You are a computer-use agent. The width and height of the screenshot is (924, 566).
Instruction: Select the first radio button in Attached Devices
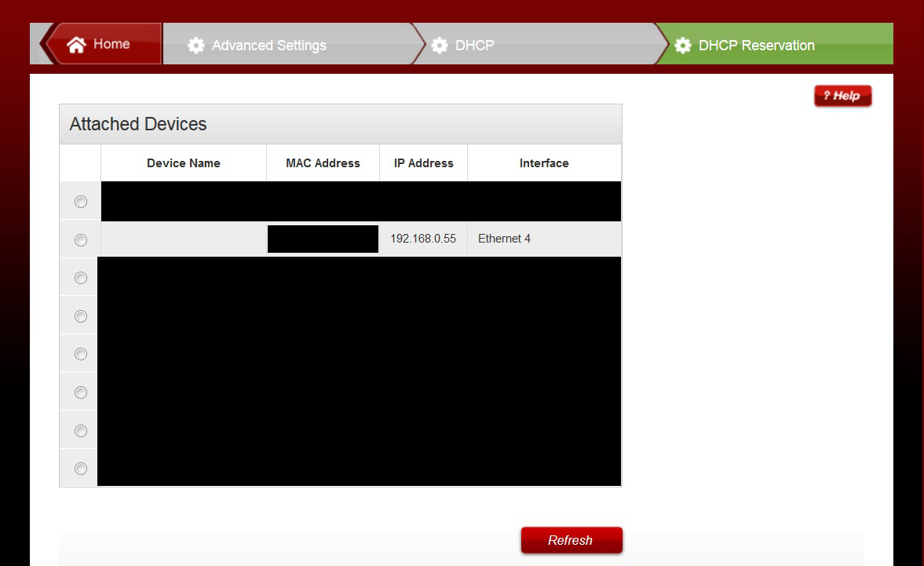80,202
